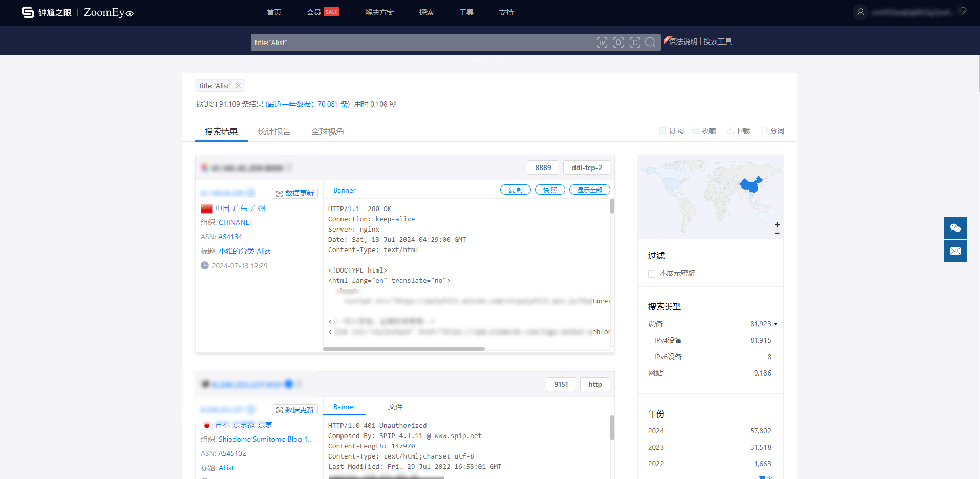Image resolution: width=980 pixels, height=479 pixels.
Task: Open the email contact icon
Action: 955,251
